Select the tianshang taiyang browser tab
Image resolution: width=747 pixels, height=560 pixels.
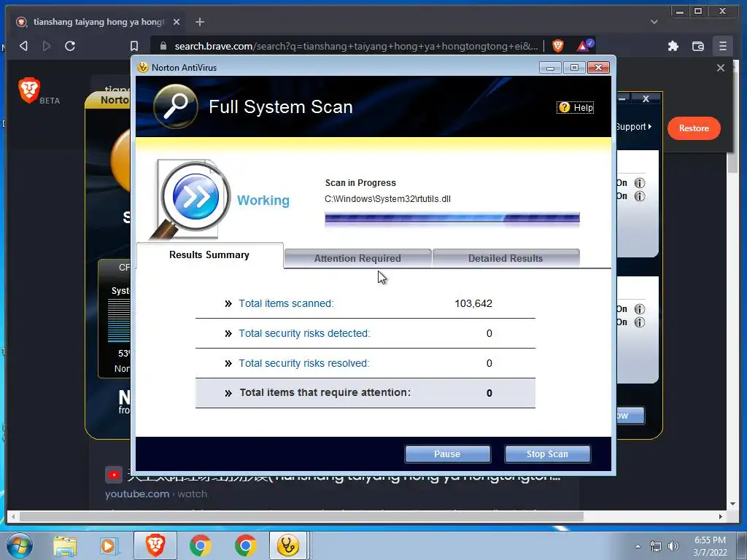[x=98, y=22]
